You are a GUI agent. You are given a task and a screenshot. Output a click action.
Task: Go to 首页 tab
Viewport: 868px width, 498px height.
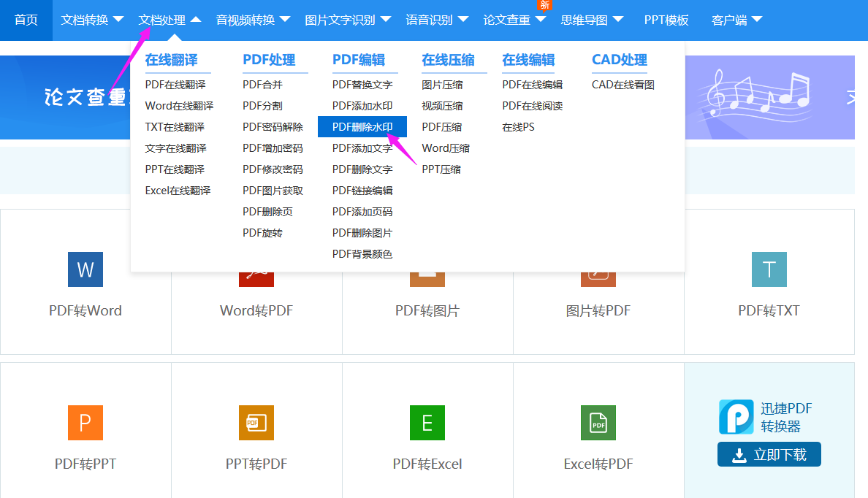[26, 20]
